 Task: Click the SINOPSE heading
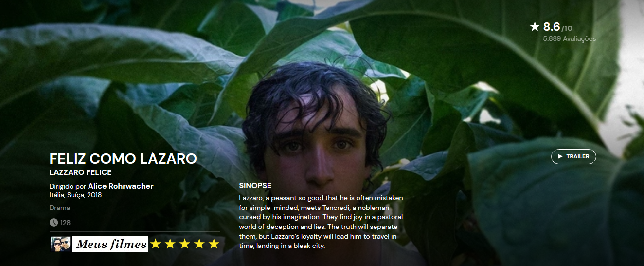255,186
